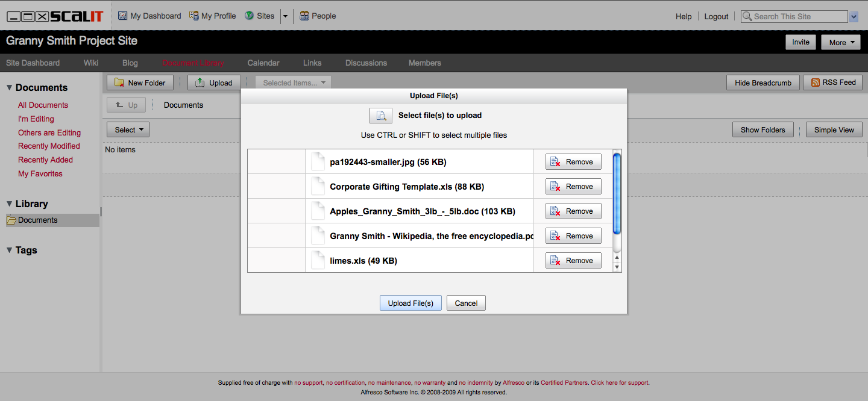Click the Up arrow button
Screen dimensions: 868x401
tap(126, 105)
